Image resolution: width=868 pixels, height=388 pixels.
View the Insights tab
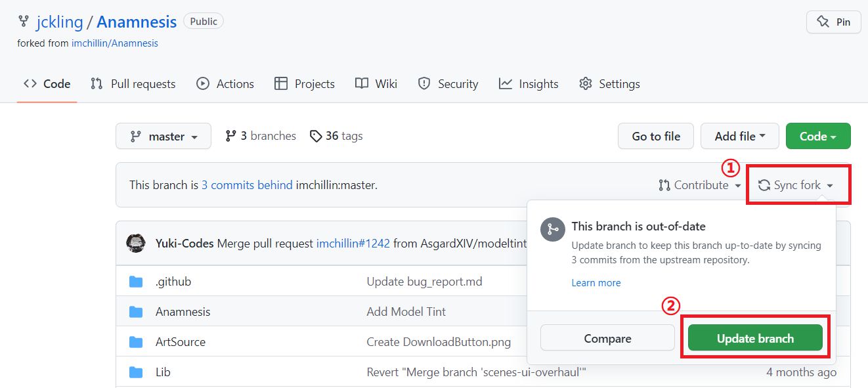(529, 83)
